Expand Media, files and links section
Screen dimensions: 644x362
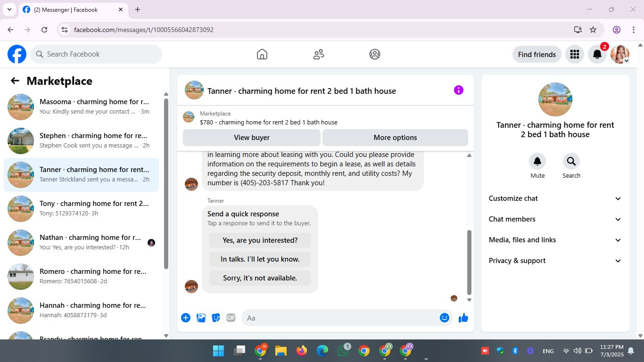[x=555, y=240]
